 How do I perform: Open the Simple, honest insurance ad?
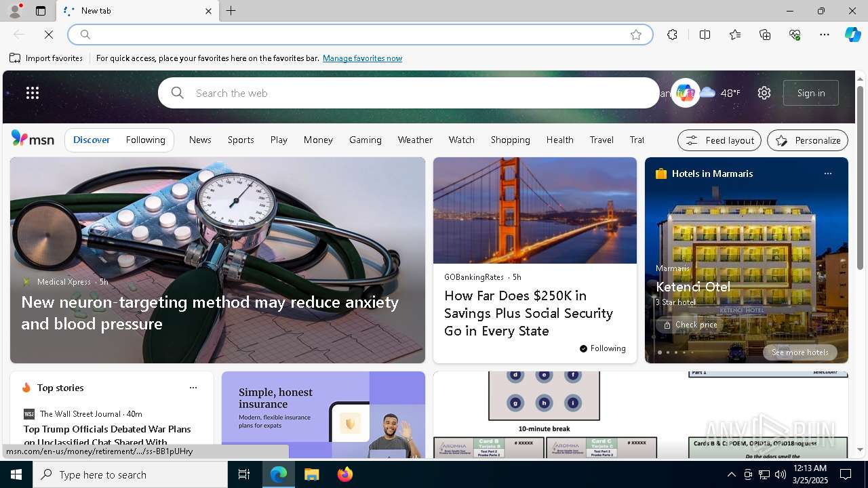[323, 415]
